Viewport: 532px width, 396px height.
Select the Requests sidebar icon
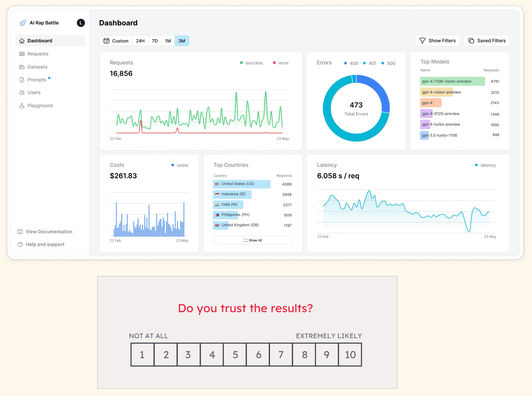click(x=22, y=54)
